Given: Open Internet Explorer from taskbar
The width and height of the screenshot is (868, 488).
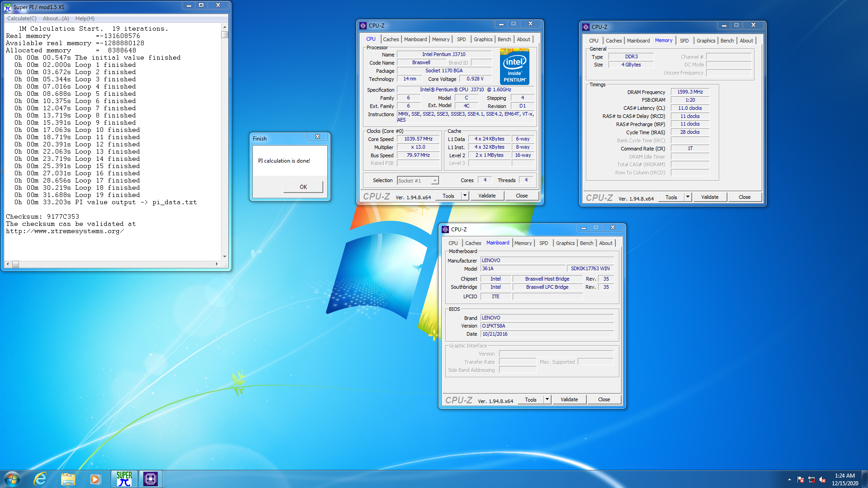Looking at the screenshot, I should 40,479.
